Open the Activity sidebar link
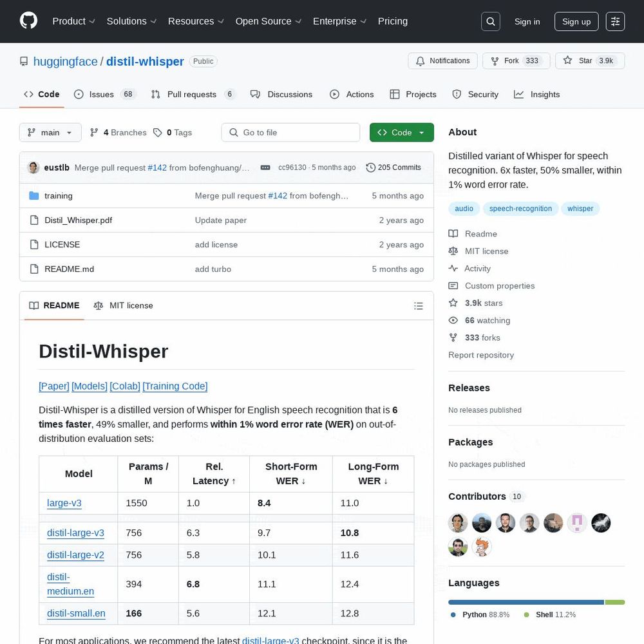The width and height of the screenshot is (644, 644). click(469, 268)
